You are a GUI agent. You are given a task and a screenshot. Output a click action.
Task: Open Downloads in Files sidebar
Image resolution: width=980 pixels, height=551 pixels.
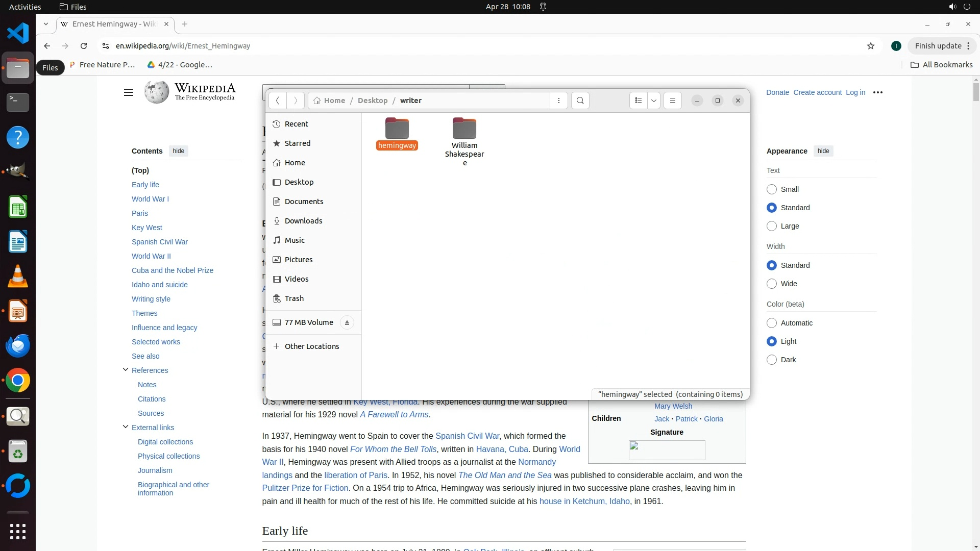point(303,221)
